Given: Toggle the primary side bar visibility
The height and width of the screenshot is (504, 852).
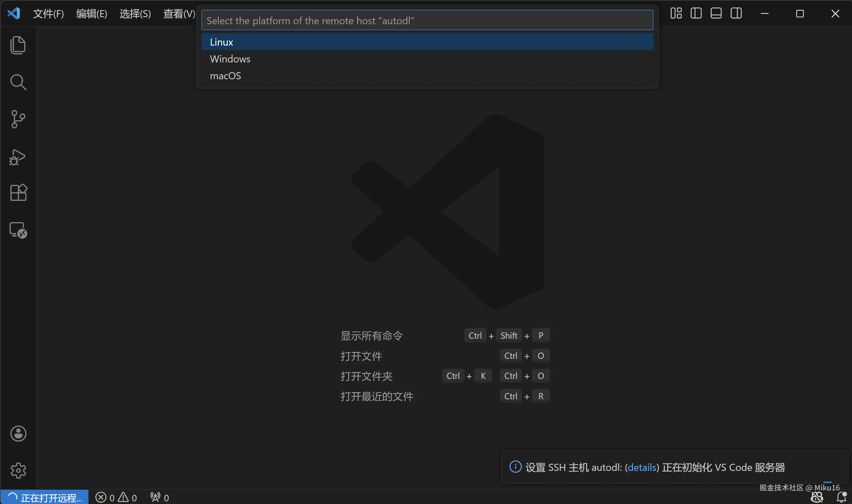Looking at the screenshot, I should click(696, 13).
